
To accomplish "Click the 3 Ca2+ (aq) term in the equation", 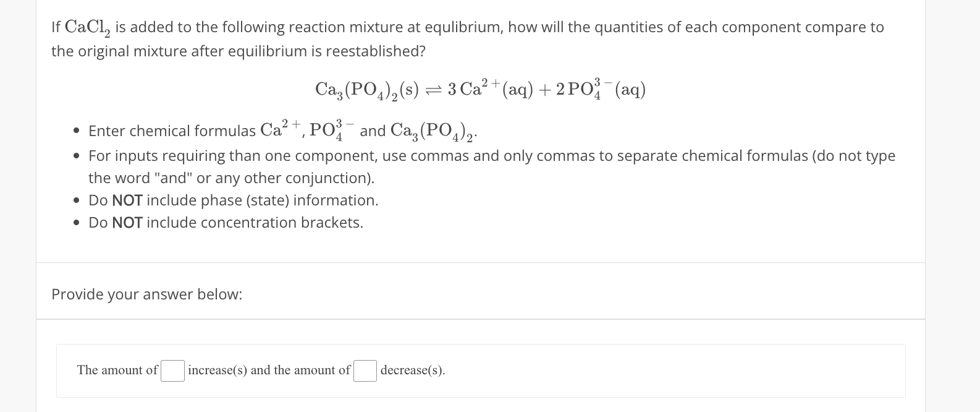I will pos(489,88).
